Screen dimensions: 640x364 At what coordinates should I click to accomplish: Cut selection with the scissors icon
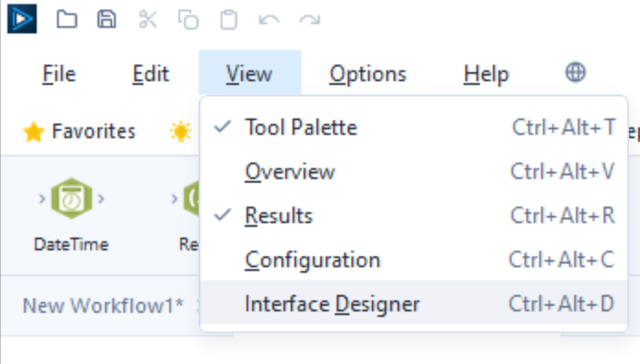(148, 20)
